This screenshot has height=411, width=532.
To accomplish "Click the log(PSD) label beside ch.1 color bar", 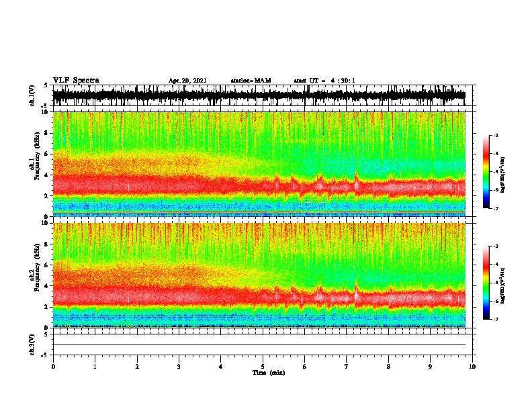I will [502, 175].
